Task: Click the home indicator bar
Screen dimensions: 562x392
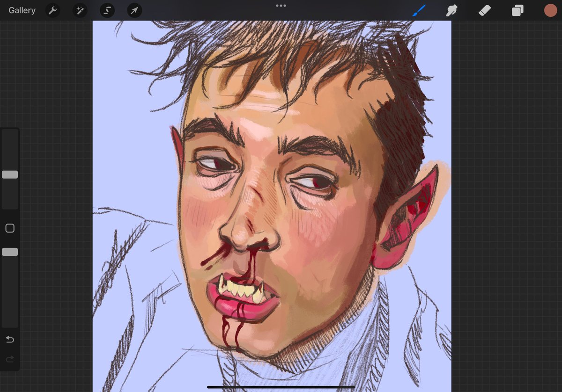Action: pos(281,387)
